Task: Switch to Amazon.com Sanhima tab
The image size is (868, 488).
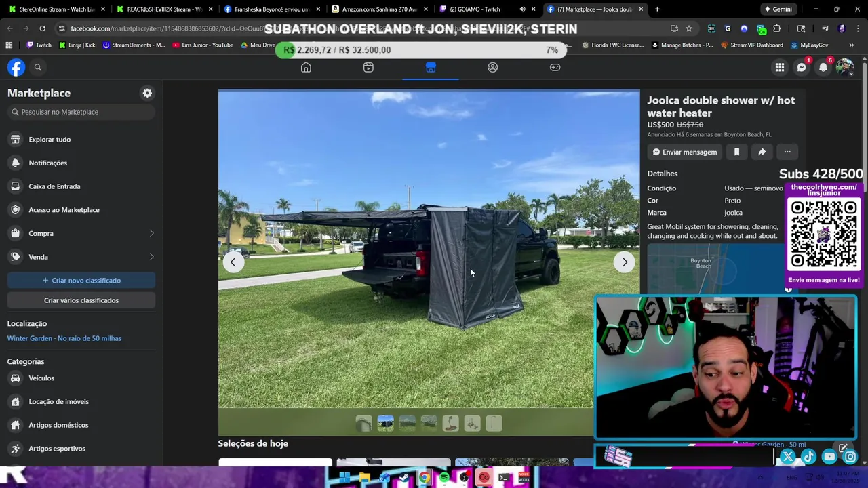Action: (x=378, y=9)
